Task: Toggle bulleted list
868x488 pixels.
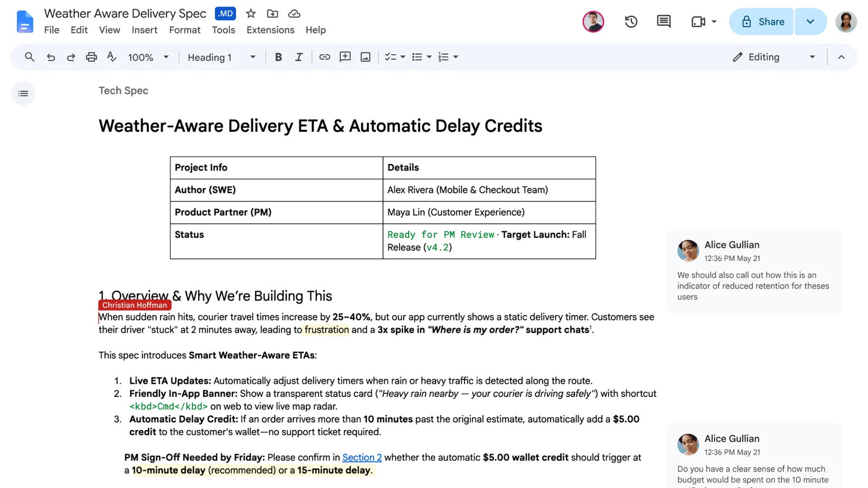Action: 417,57
